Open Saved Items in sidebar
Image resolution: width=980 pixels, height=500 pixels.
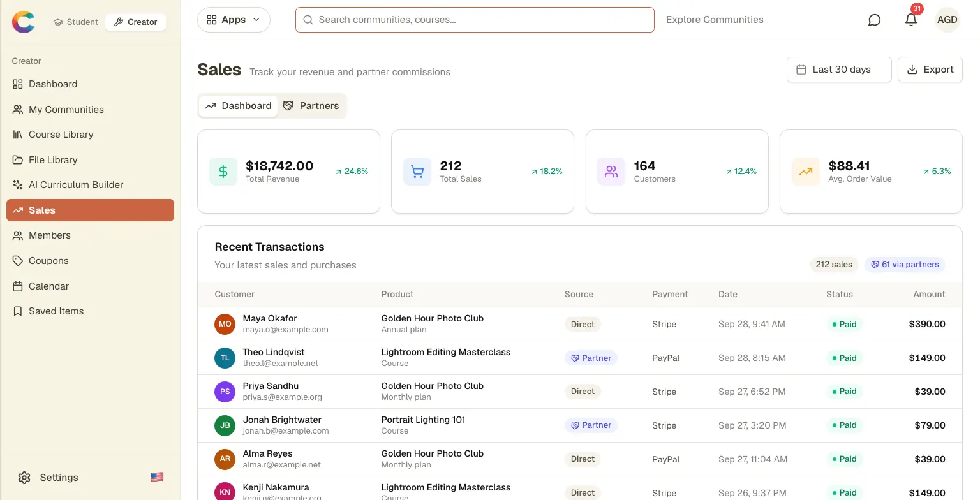tap(90, 311)
